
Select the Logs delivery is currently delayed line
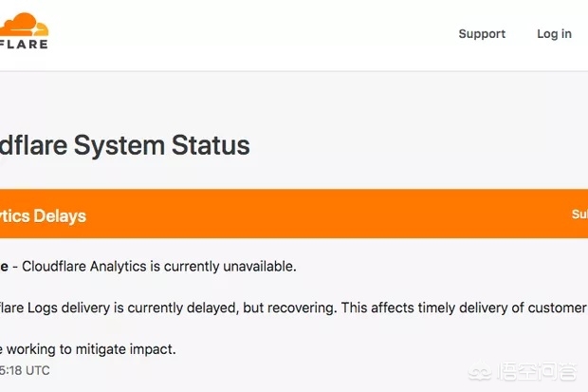(x=294, y=308)
